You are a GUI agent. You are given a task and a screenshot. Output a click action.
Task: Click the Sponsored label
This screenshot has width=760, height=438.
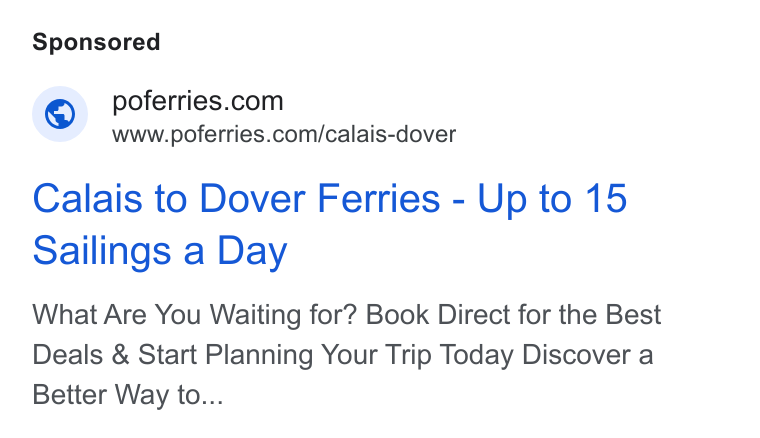(96, 42)
